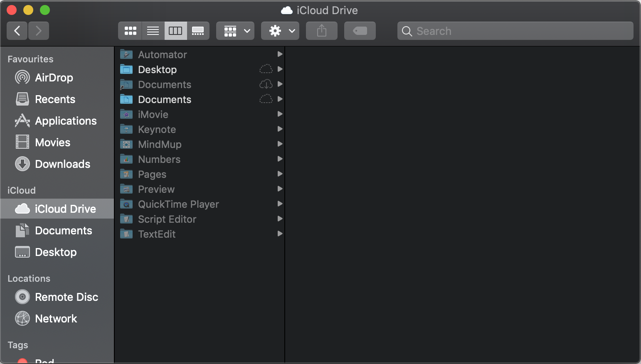
Task: Select the "TextEdit" folder name
Action: 157,234
